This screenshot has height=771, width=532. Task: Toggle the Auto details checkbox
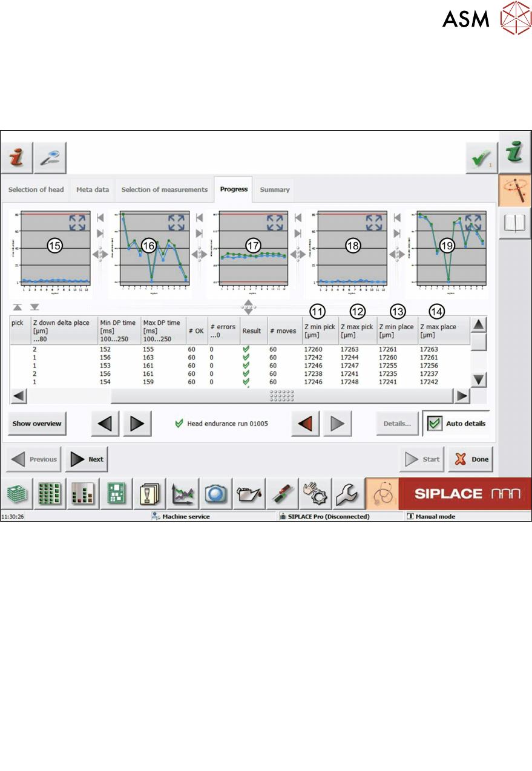click(434, 424)
